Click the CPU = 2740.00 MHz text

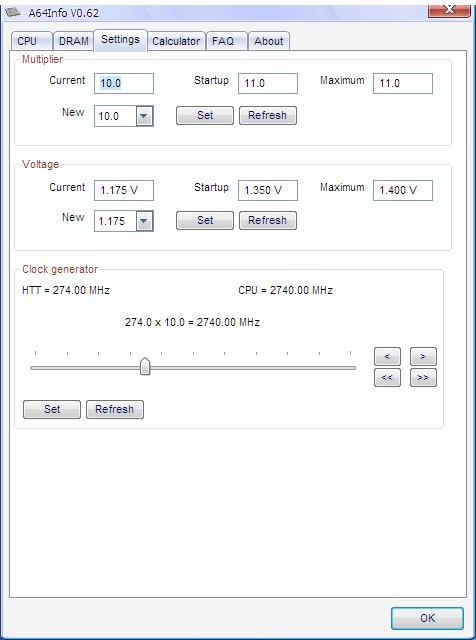coord(285,291)
